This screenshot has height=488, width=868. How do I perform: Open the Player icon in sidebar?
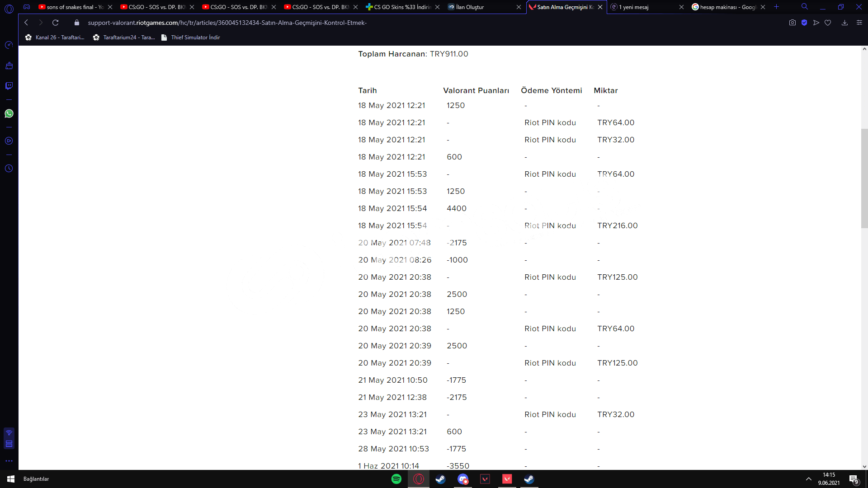click(9, 141)
